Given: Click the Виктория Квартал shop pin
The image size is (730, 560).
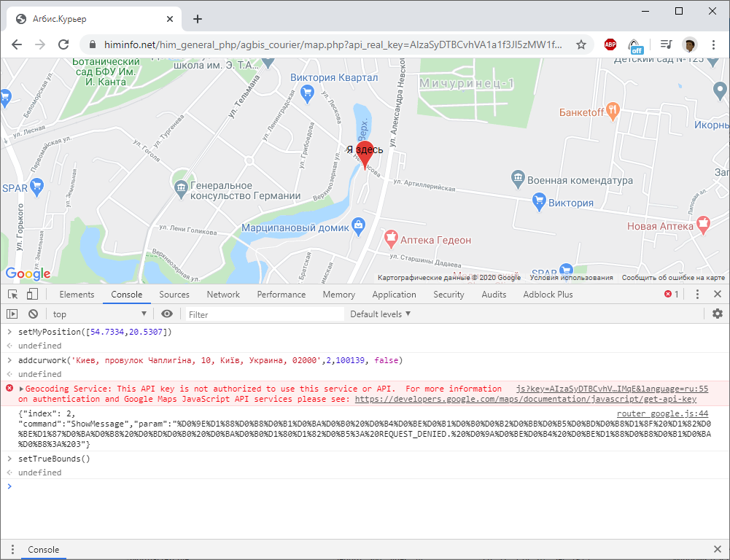Looking at the screenshot, I should pyautogui.click(x=307, y=93).
